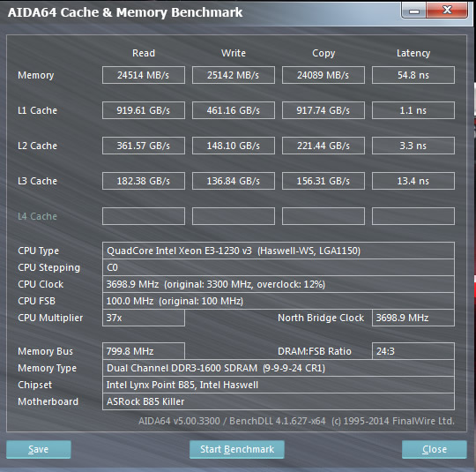476x472 pixels.
Task: Select CPU Multiplier value 37x
Action: click(144, 318)
